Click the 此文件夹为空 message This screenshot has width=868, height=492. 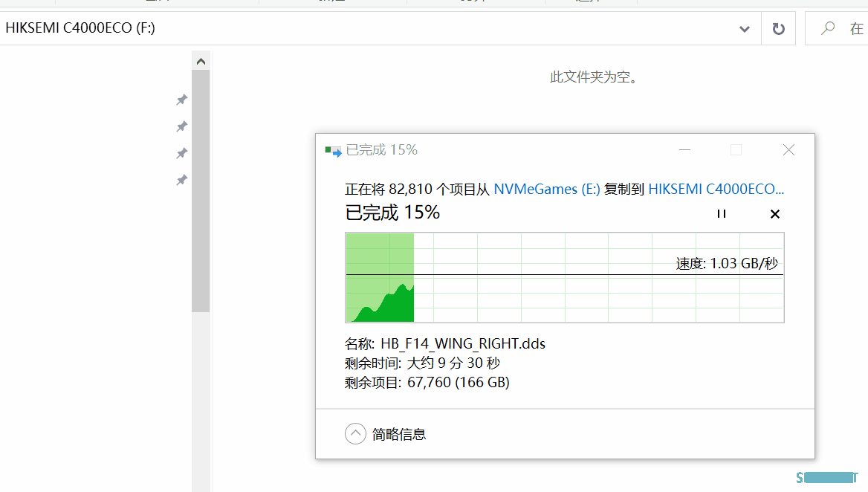(x=594, y=77)
